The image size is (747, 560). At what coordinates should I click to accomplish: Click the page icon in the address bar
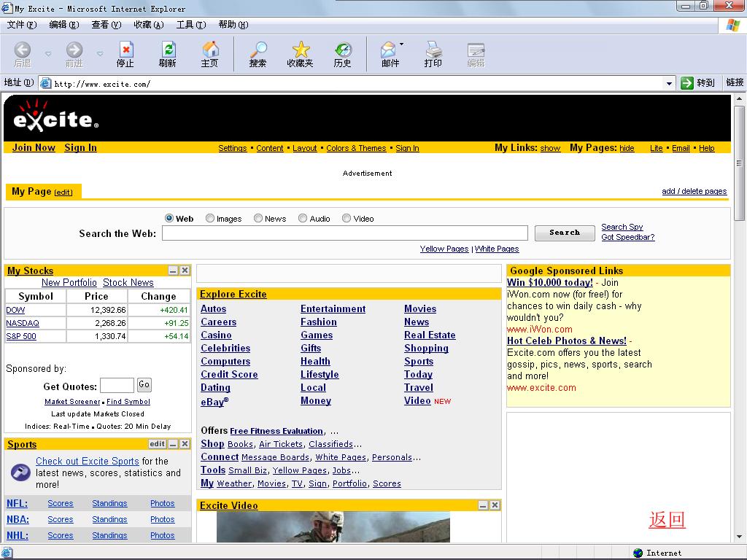pyautogui.click(x=46, y=83)
